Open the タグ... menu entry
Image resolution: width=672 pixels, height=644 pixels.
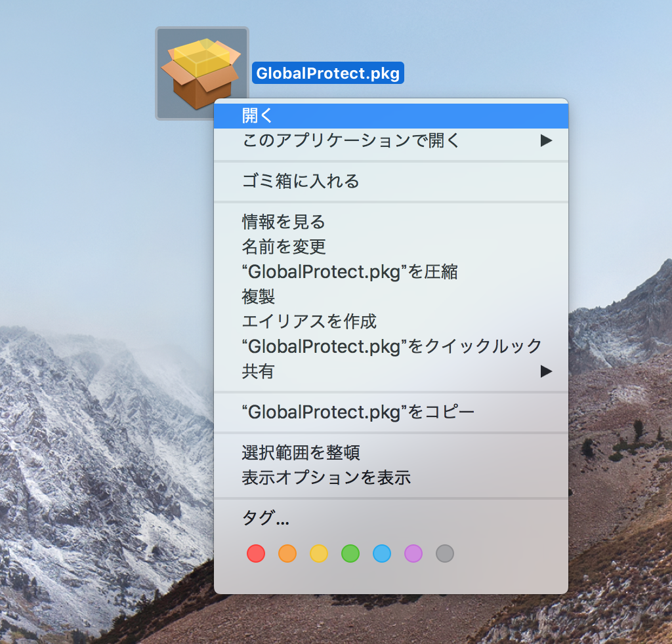391,518
